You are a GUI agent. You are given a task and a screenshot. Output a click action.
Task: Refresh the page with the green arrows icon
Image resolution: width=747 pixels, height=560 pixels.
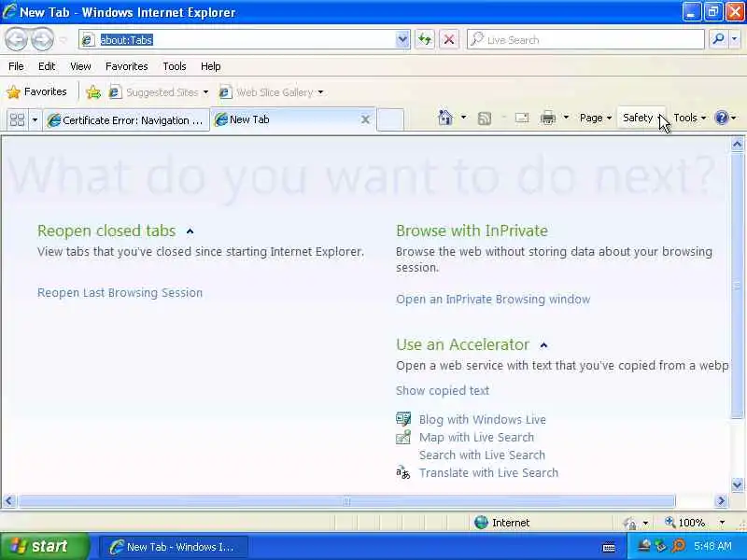425,39
